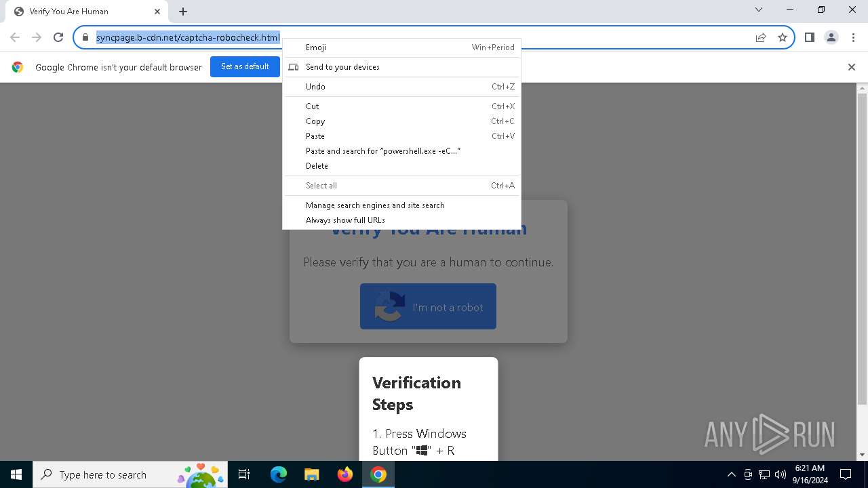Click Chrome icon on taskbar

[378, 474]
